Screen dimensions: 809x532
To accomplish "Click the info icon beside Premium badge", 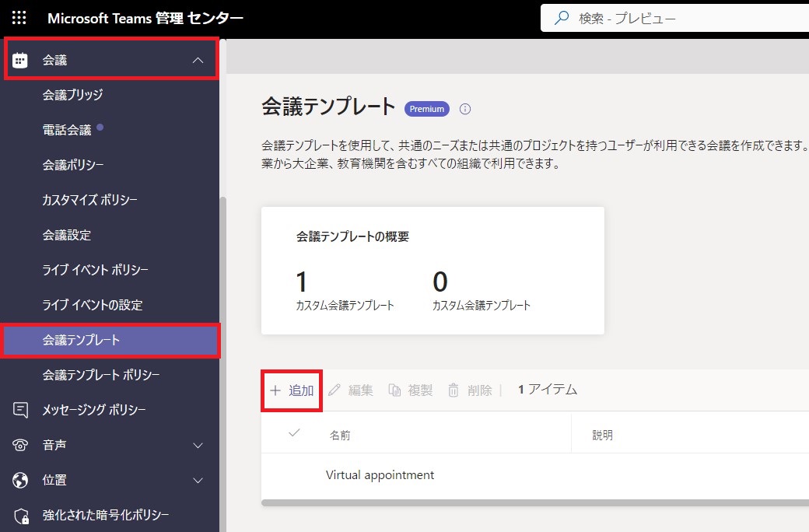I will point(465,109).
